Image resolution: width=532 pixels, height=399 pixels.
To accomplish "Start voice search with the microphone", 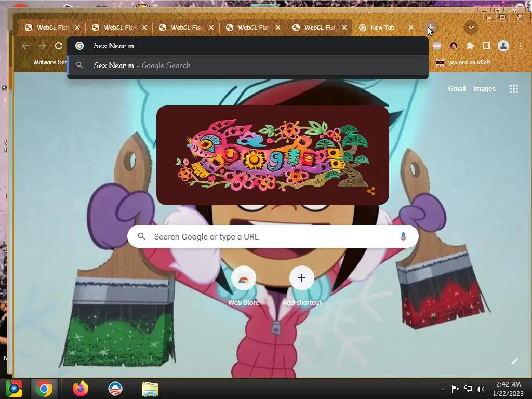I will click(x=403, y=236).
